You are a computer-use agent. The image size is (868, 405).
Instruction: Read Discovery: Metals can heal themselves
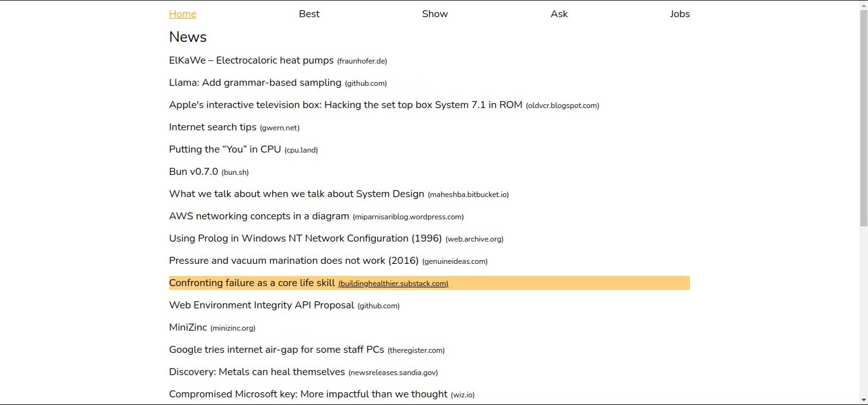pyautogui.click(x=256, y=371)
